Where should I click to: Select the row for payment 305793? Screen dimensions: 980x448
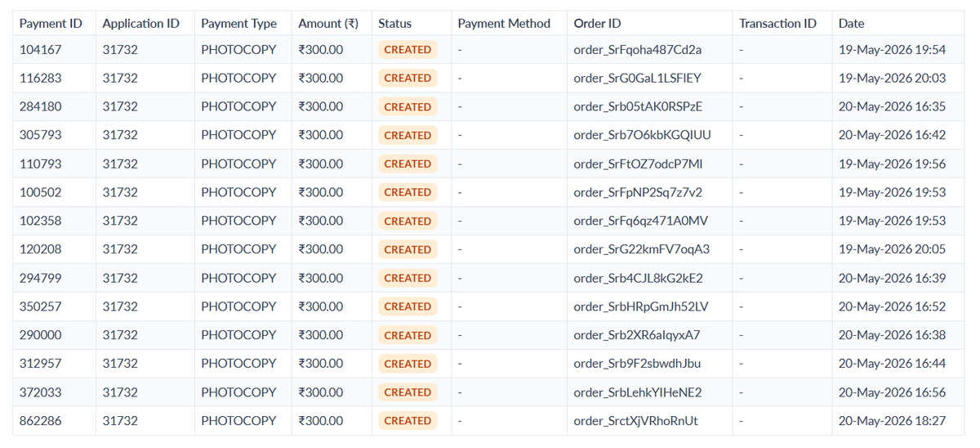[x=488, y=135]
